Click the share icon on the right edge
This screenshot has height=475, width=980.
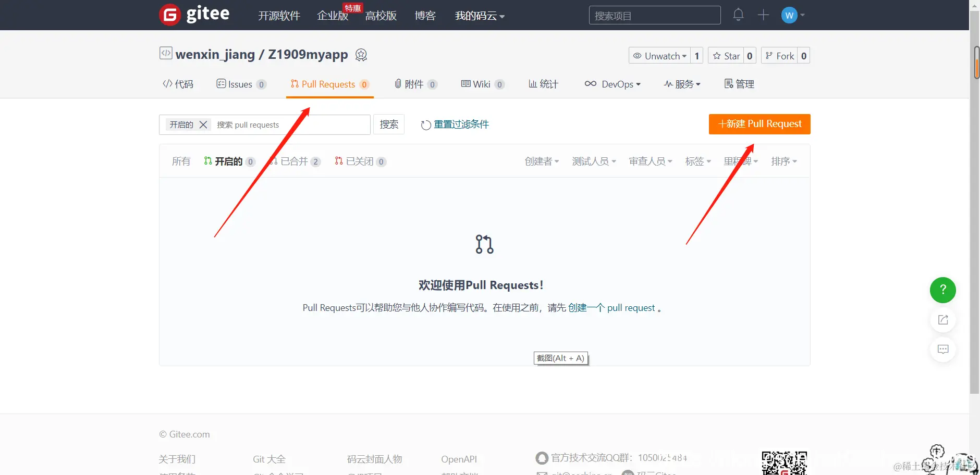(942, 320)
